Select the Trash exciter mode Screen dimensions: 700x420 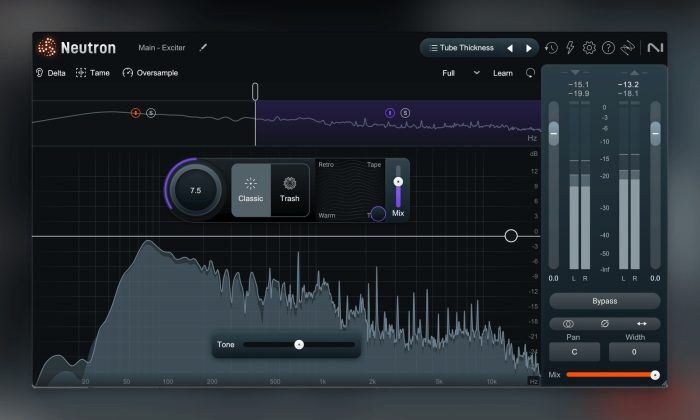point(290,189)
